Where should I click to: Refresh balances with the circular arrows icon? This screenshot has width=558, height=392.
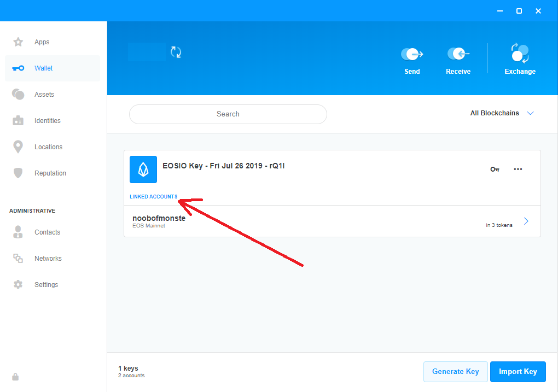[176, 52]
